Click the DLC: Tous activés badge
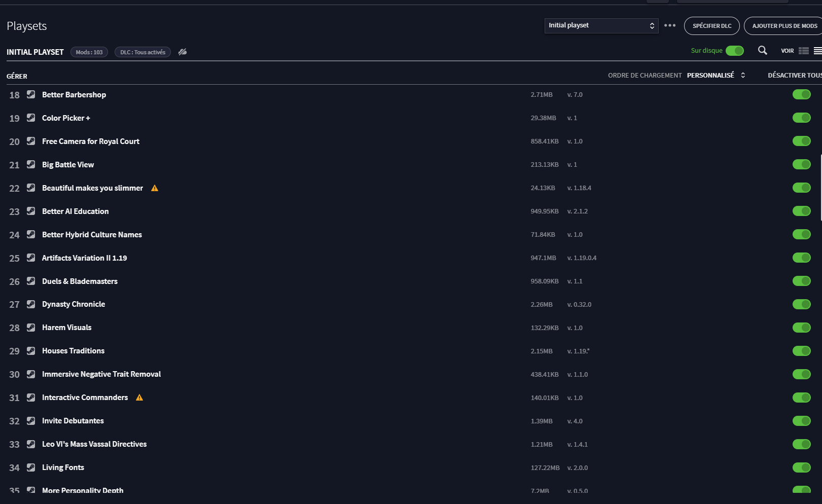Image resolution: width=822 pixels, height=504 pixels. point(142,52)
